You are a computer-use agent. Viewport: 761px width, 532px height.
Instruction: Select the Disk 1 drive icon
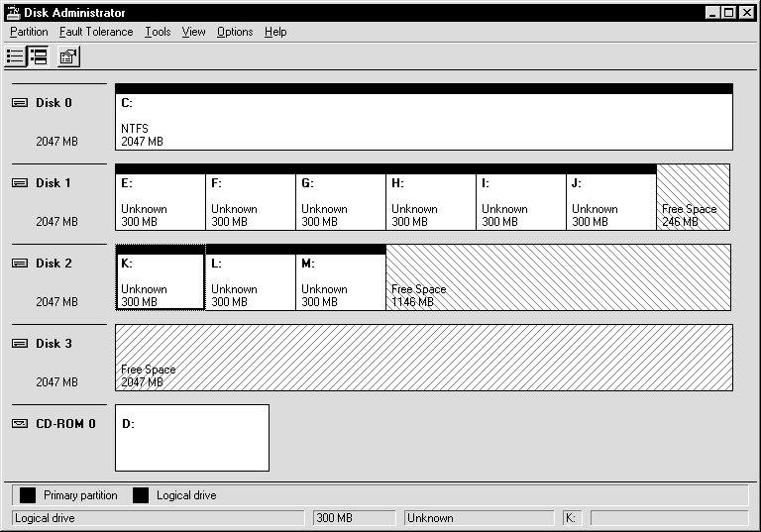(20, 183)
